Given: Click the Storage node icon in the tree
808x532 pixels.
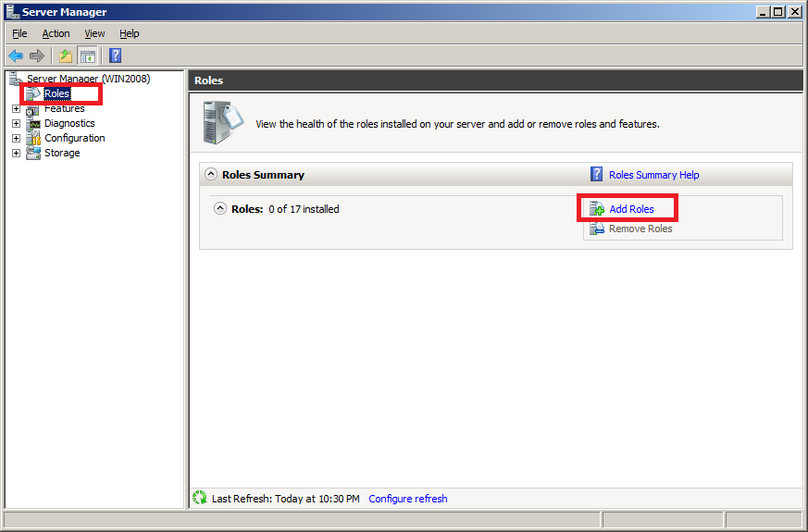Looking at the screenshot, I should coord(33,153).
